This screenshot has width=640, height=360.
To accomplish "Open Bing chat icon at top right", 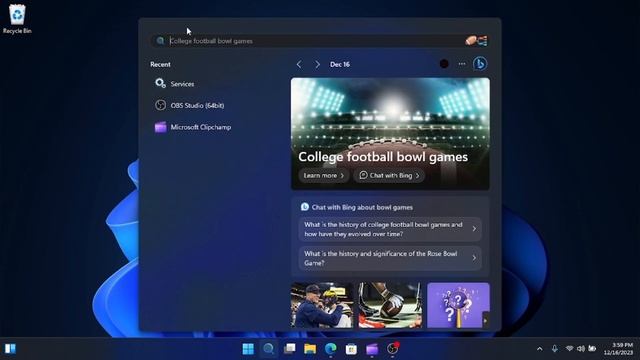I will click(480, 64).
